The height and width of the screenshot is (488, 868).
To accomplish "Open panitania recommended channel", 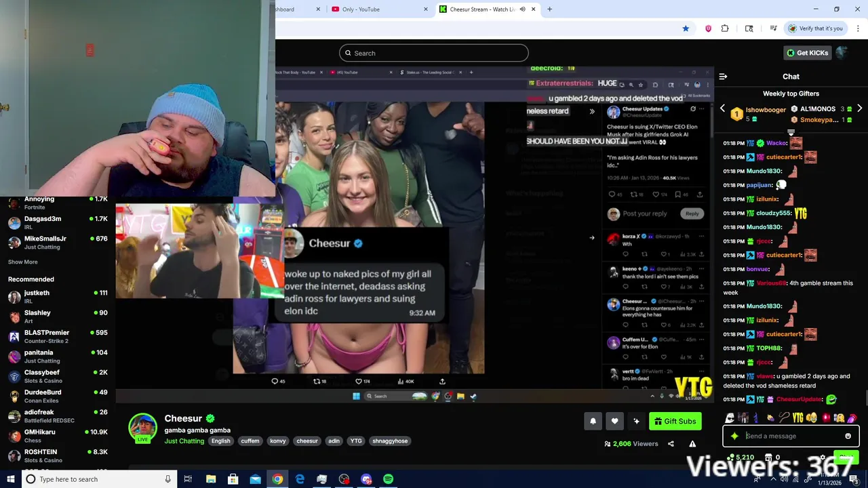I will point(58,357).
